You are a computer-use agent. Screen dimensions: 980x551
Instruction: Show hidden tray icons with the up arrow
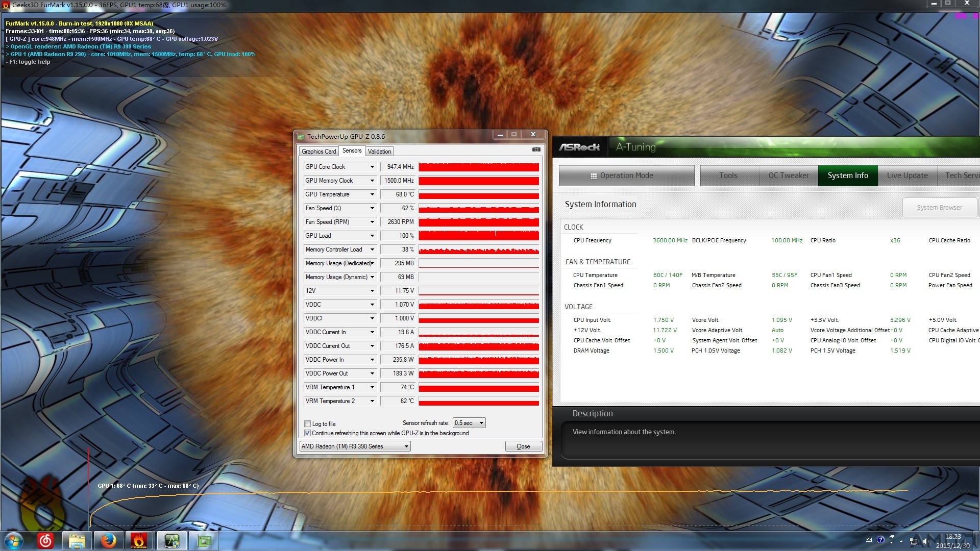(901, 541)
